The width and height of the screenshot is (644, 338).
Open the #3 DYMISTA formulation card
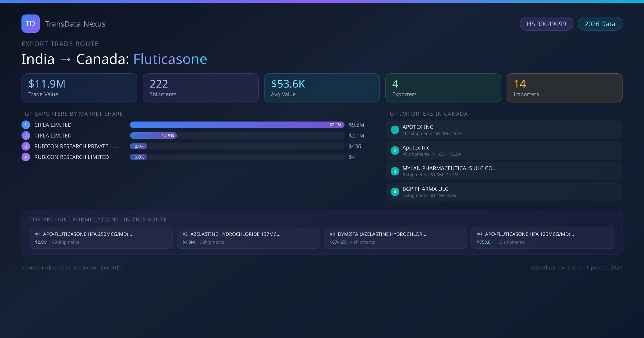click(x=395, y=238)
